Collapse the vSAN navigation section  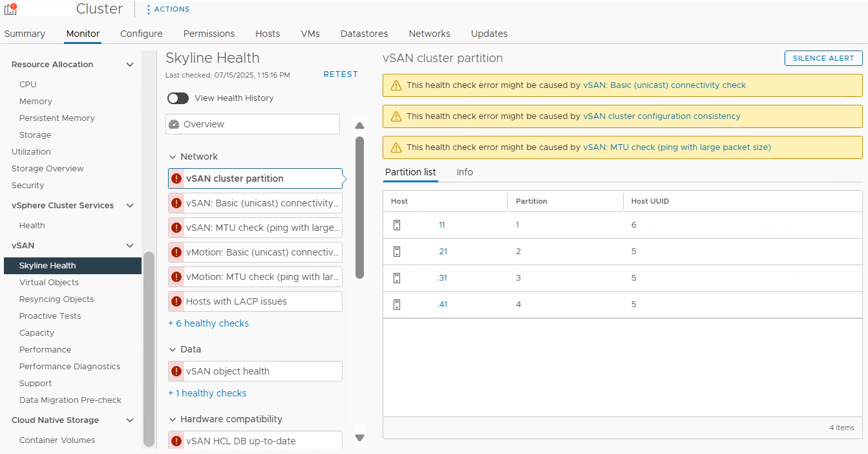pyautogui.click(x=130, y=246)
